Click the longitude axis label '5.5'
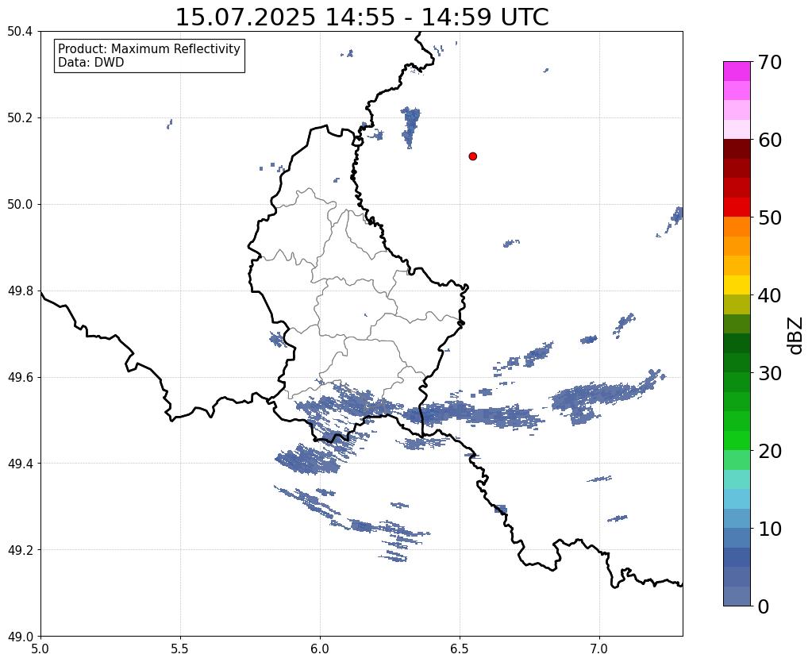The height and width of the screenshot is (662, 812). coord(180,649)
